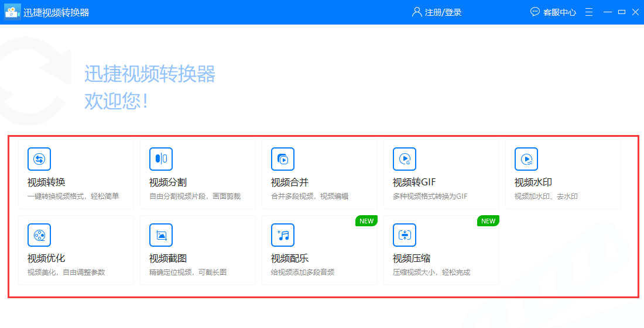Click description 自由分割视频片段，画面剪裁
Image resolution: width=644 pixels, height=328 pixels.
195,196
